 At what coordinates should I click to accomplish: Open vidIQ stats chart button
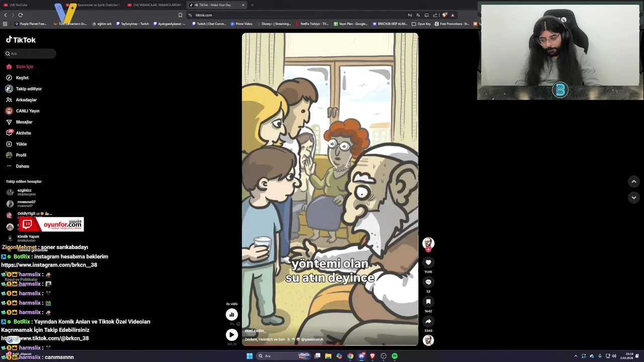tap(231, 314)
